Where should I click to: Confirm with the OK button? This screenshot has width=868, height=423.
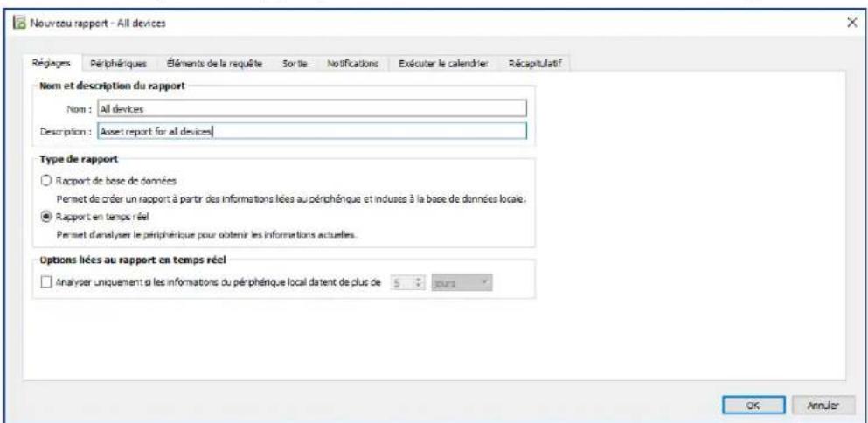pos(753,406)
